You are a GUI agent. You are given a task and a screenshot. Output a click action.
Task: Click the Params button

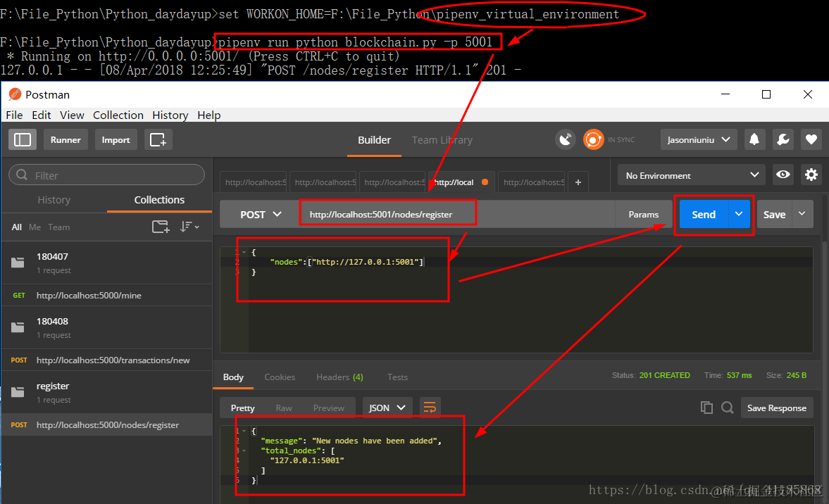pos(644,215)
